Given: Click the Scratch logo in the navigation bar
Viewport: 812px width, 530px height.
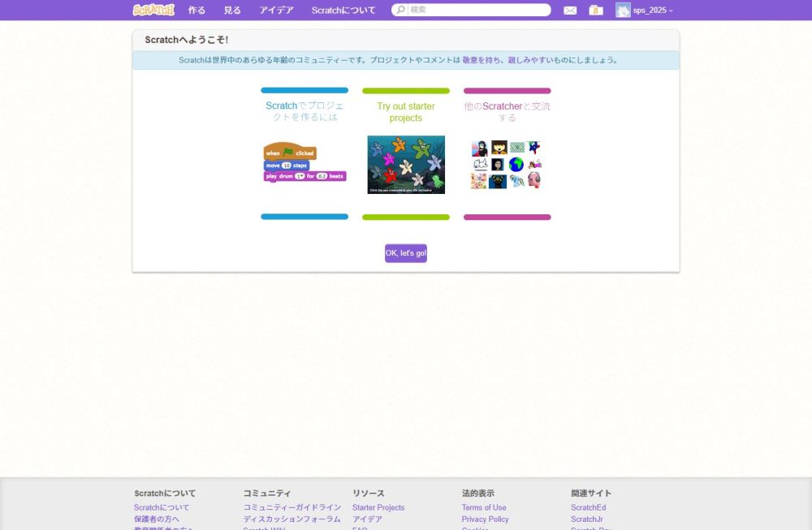Looking at the screenshot, I should pyautogui.click(x=153, y=10).
